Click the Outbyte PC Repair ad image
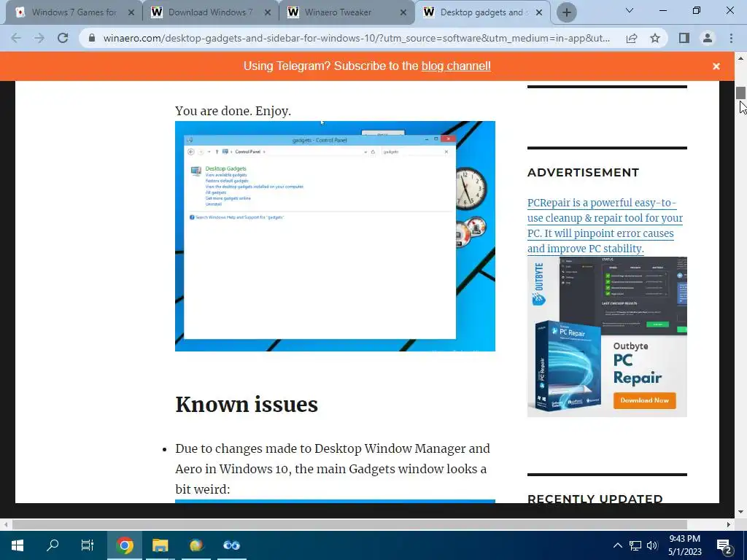747x560 pixels. [x=607, y=337]
